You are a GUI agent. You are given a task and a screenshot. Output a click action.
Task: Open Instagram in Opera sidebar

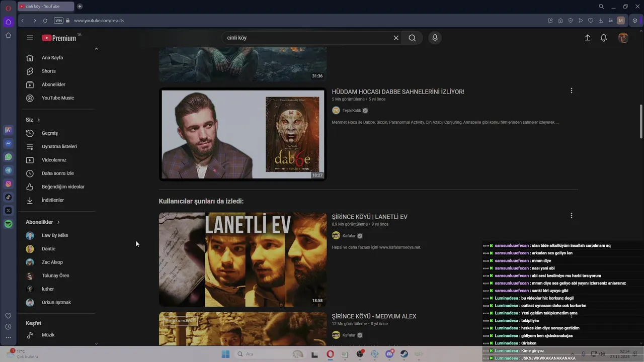[8, 184]
